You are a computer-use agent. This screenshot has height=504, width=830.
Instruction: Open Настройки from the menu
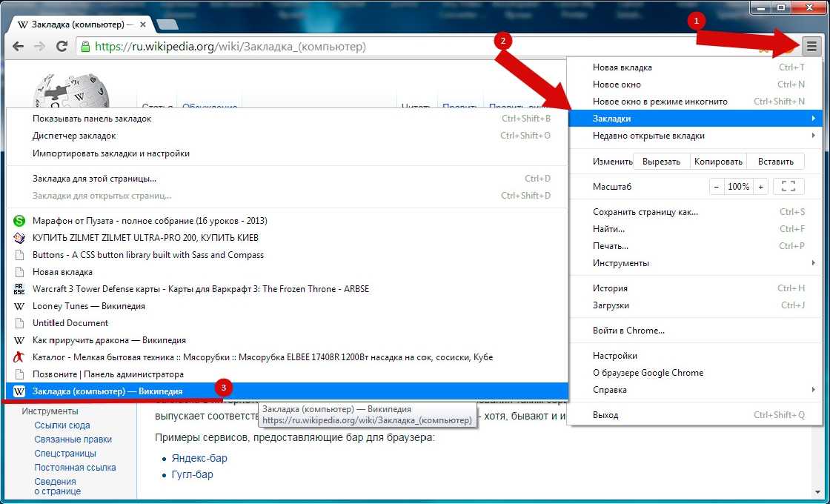696,356
